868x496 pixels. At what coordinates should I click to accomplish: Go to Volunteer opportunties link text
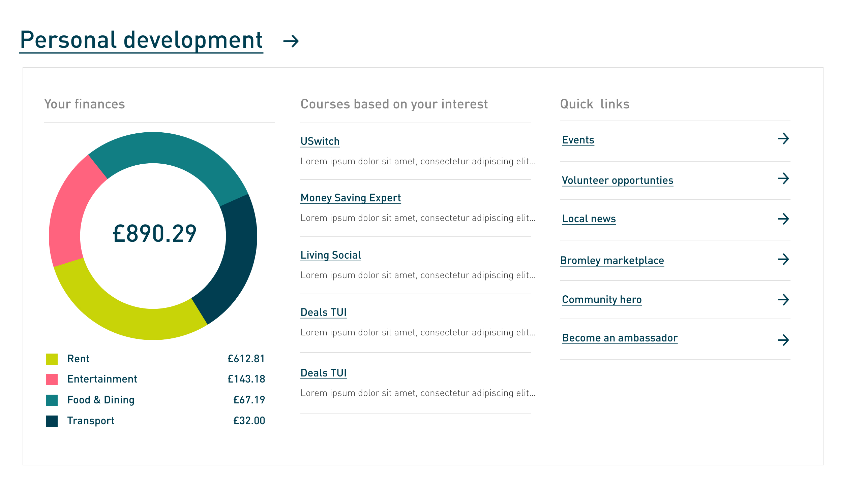618,180
